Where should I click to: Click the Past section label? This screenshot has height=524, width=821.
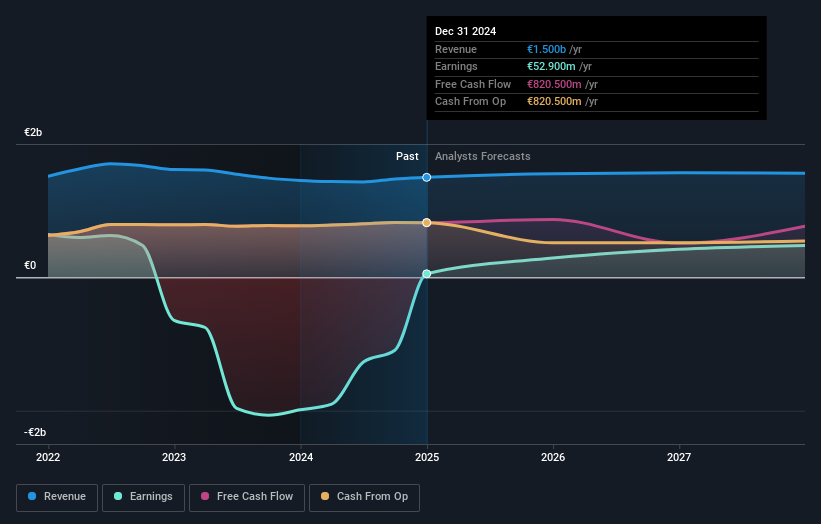(407, 156)
